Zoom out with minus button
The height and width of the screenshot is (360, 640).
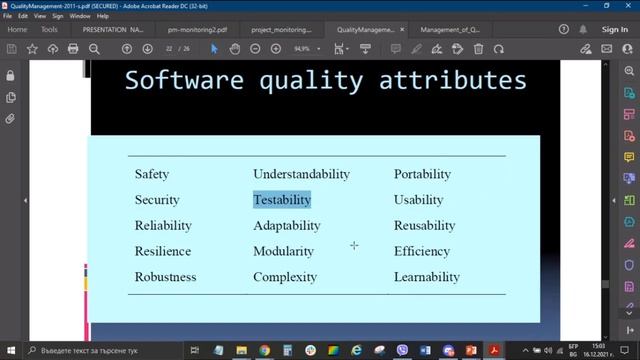tap(255, 49)
